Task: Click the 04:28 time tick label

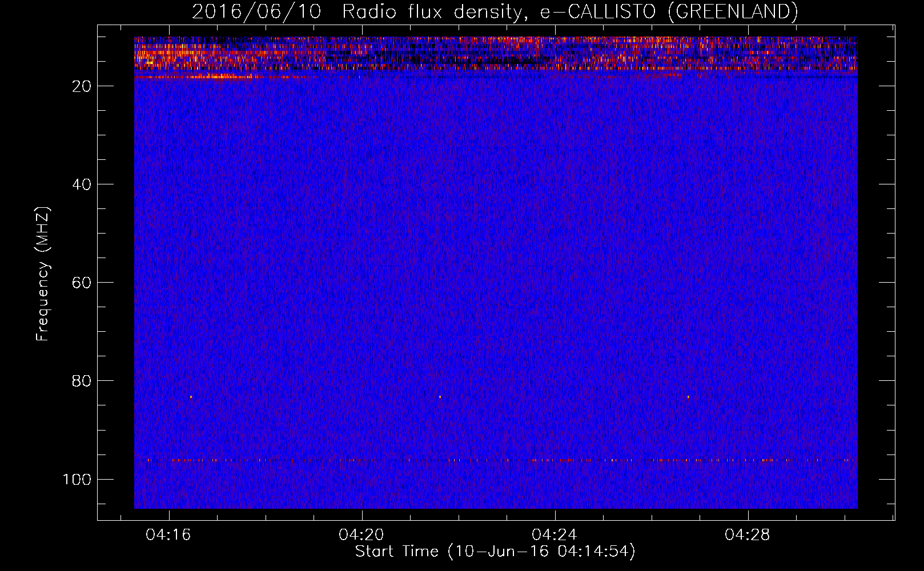Action: coord(748,535)
